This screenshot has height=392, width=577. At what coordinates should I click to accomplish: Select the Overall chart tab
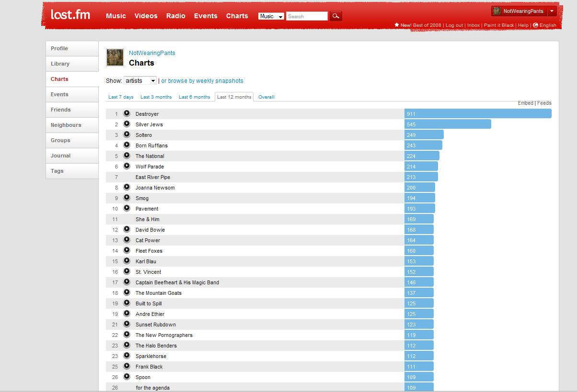click(266, 97)
